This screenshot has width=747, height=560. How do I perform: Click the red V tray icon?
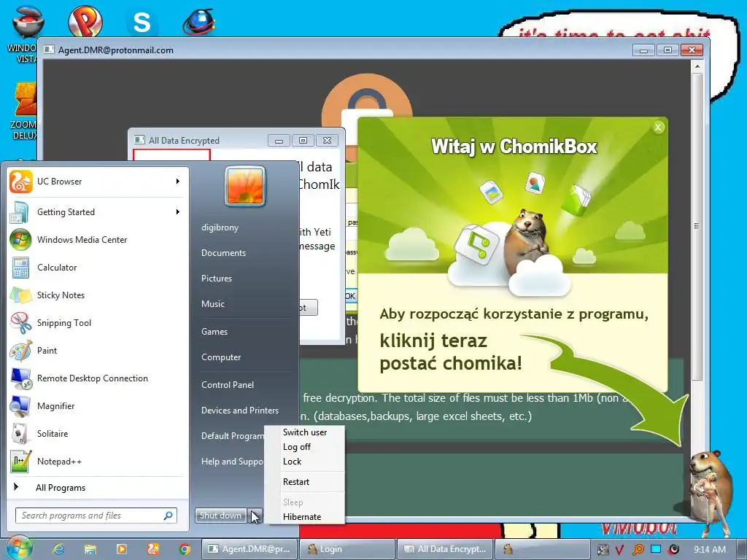tap(619, 550)
